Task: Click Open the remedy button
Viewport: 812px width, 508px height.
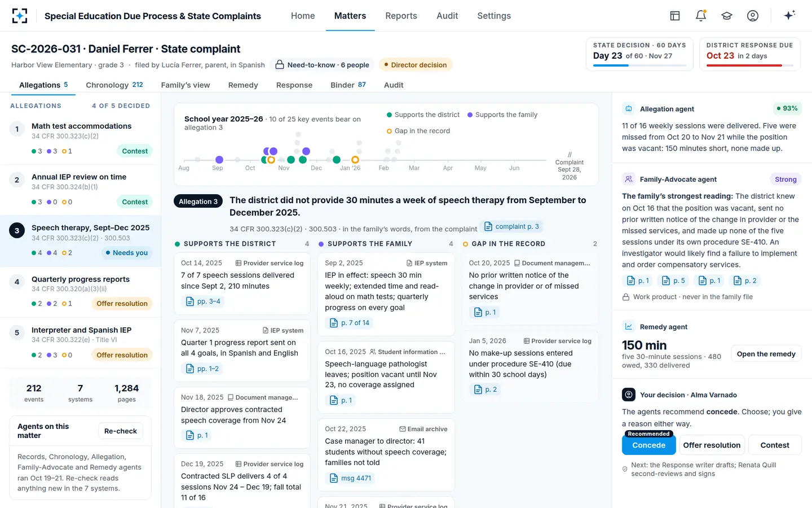Action: (x=766, y=354)
